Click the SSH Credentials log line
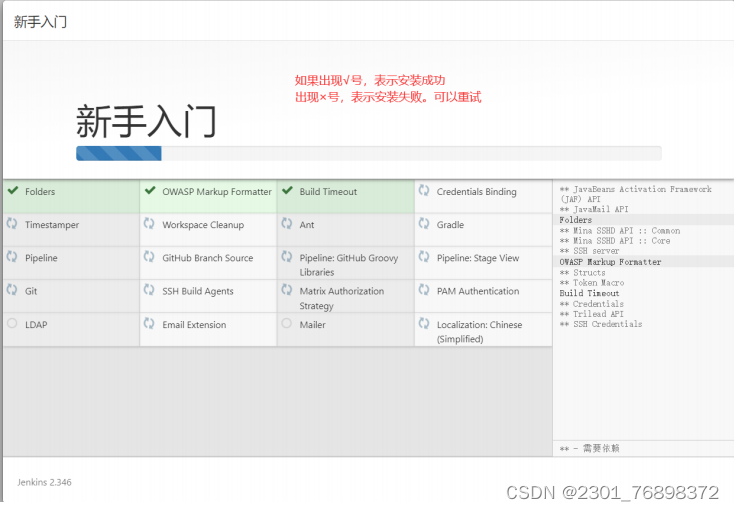This screenshot has width=734, height=511. point(601,324)
